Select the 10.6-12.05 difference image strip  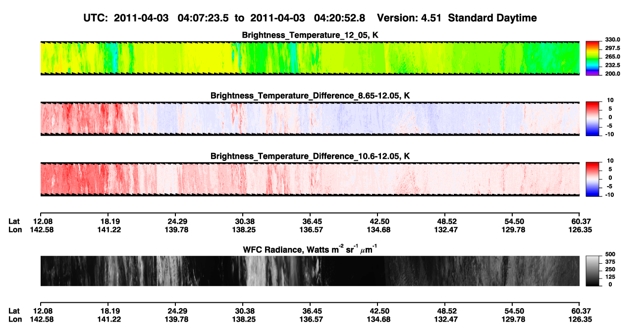pyautogui.click(x=310, y=179)
